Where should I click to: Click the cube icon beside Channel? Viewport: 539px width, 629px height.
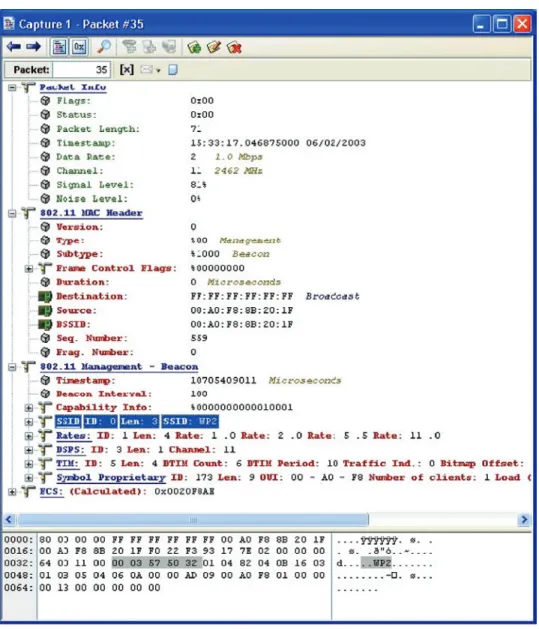pos(45,171)
